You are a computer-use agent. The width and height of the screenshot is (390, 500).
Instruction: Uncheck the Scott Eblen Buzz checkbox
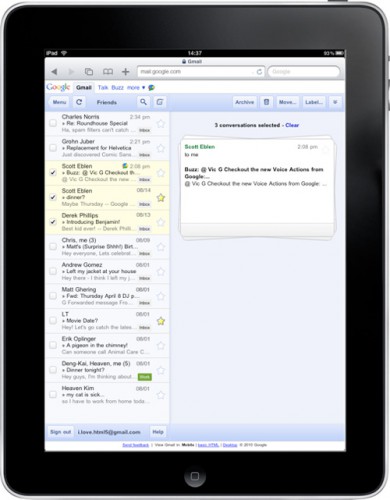pos(53,172)
